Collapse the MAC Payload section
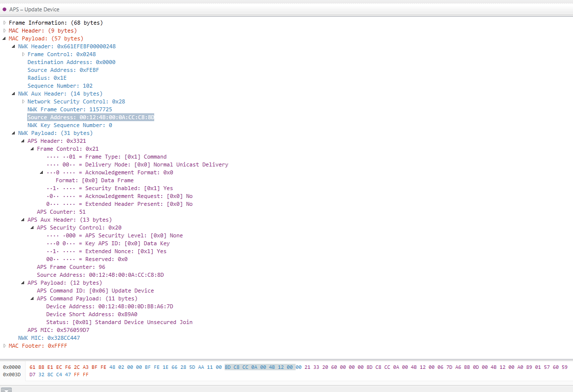573x392 pixels. [x=4, y=38]
